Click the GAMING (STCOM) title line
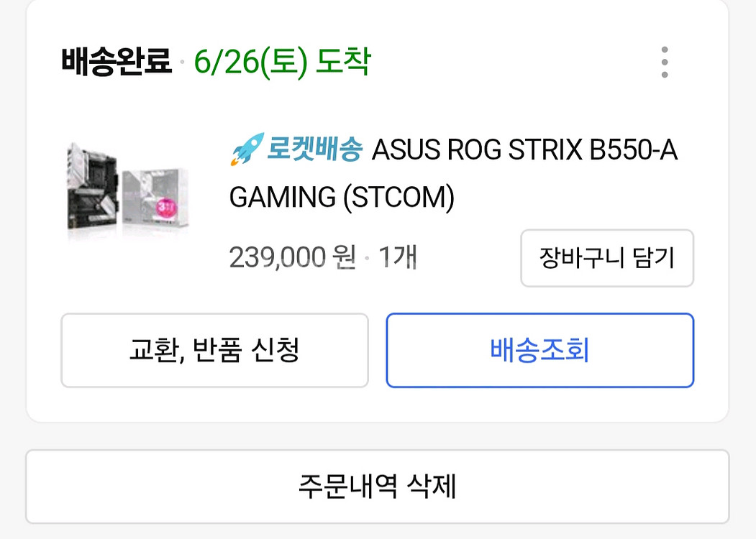This screenshot has width=756, height=539. pyautogui.click(x=342, y=197)
